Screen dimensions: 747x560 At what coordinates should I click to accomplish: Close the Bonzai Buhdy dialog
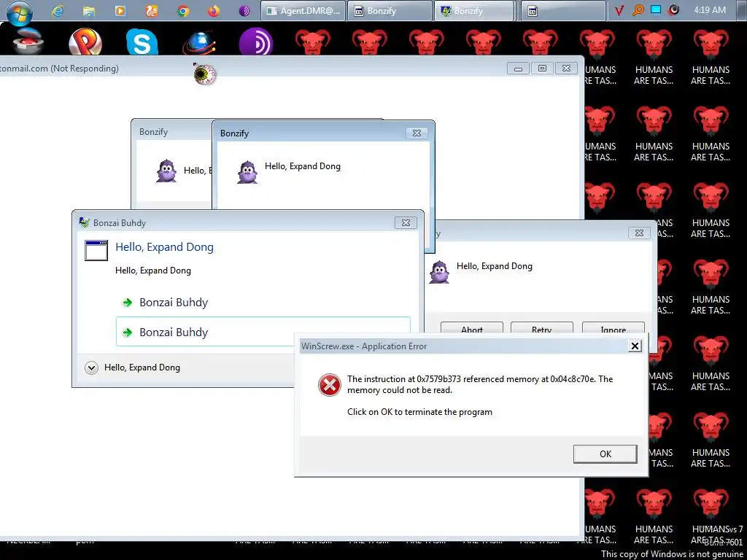point(406,223)
